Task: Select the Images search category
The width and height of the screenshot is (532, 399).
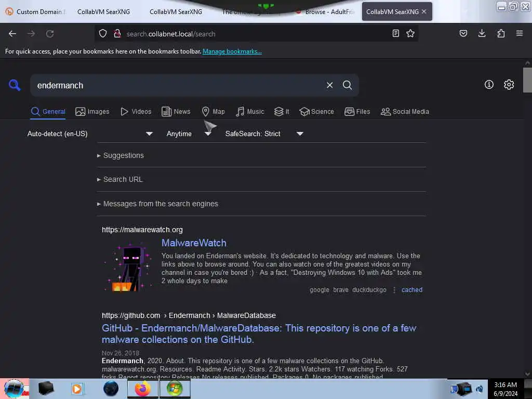Action: click(92, 112)
